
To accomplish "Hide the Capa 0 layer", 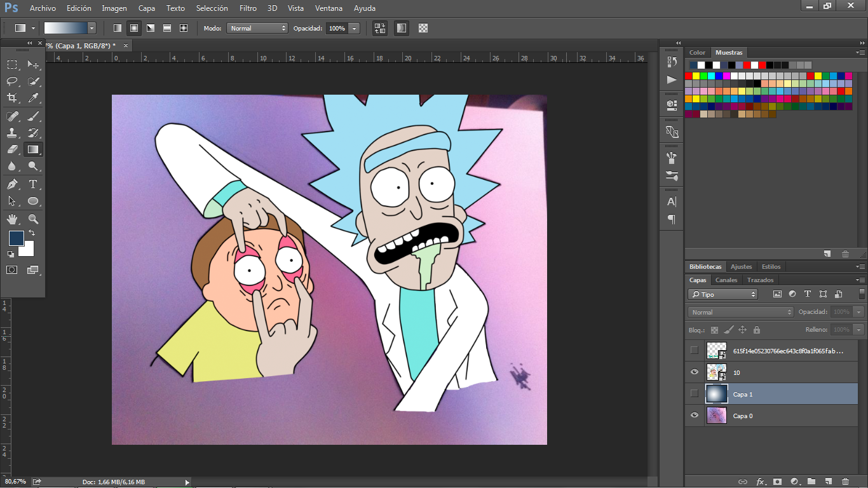I will click(x=695, y=416).
